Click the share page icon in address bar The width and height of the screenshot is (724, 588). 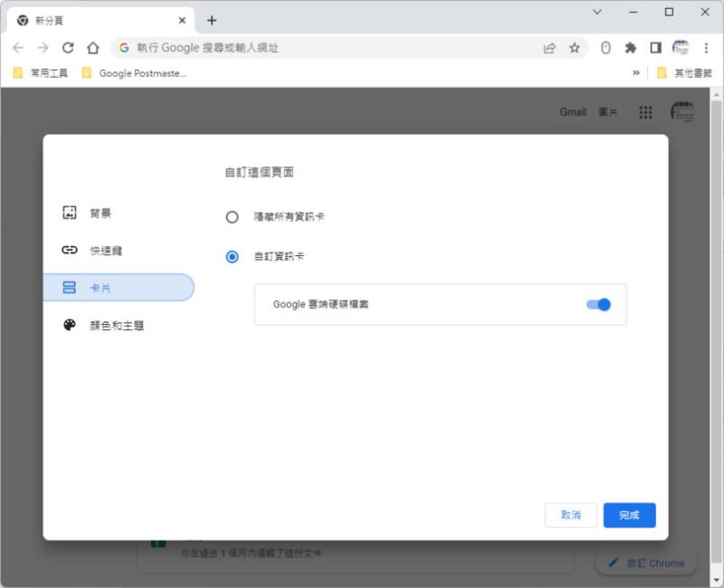pyautogui.click(x=549, y=48)
